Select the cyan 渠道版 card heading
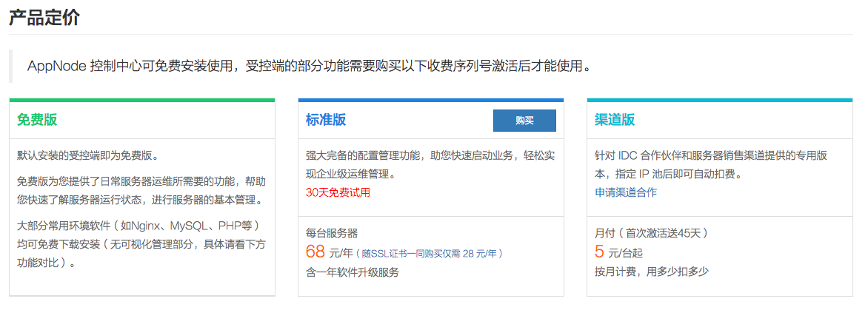 [x=615, y=120]
